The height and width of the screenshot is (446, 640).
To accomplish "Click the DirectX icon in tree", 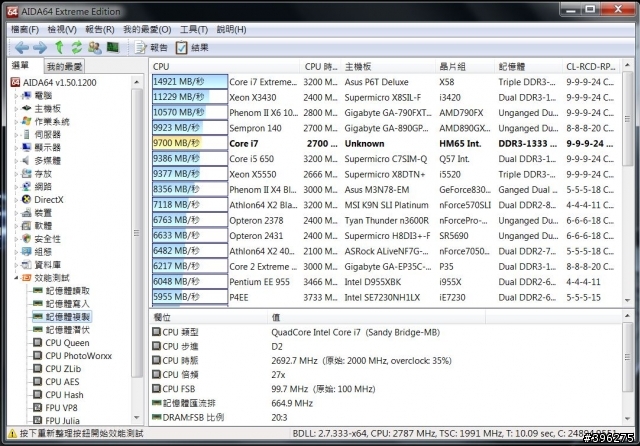I will pyautogui.click(x=27, y=200).
